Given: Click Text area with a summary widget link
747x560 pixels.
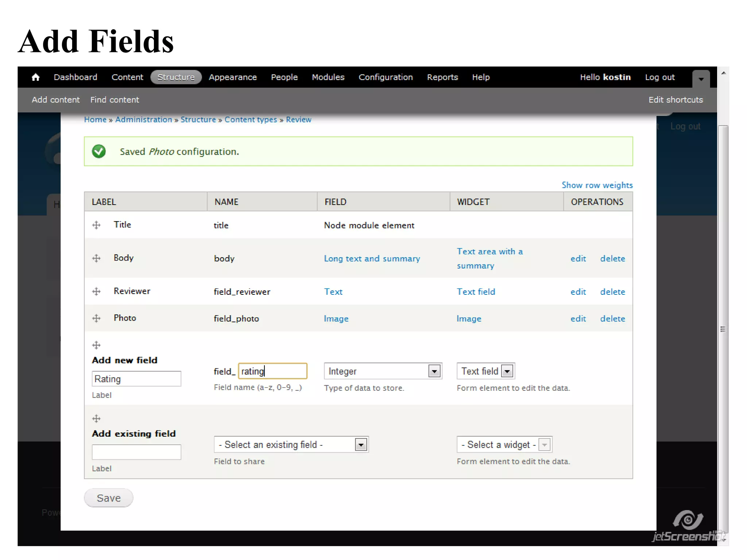Looking at the screenshot, I should (490, 259).
